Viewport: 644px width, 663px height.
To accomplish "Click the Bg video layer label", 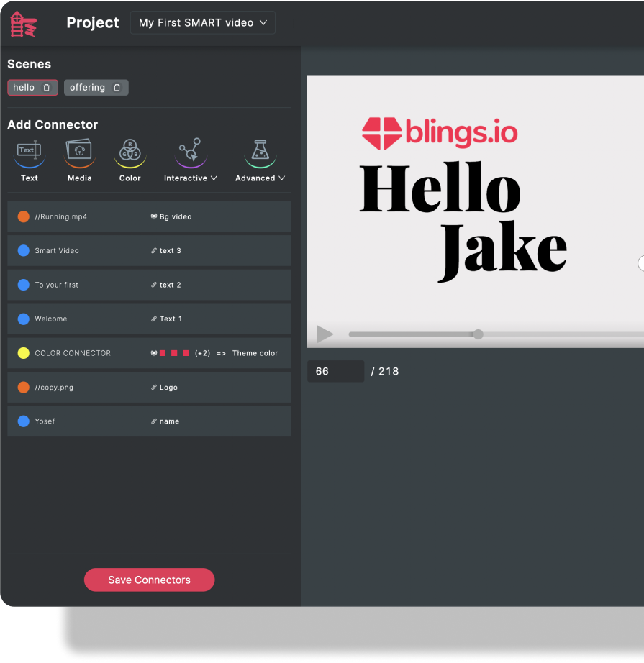I will pos(176,216).
